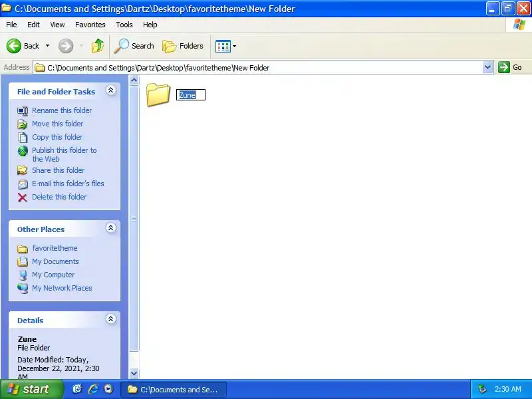
Task: Click the green Back arrow button
Action: 14,46
